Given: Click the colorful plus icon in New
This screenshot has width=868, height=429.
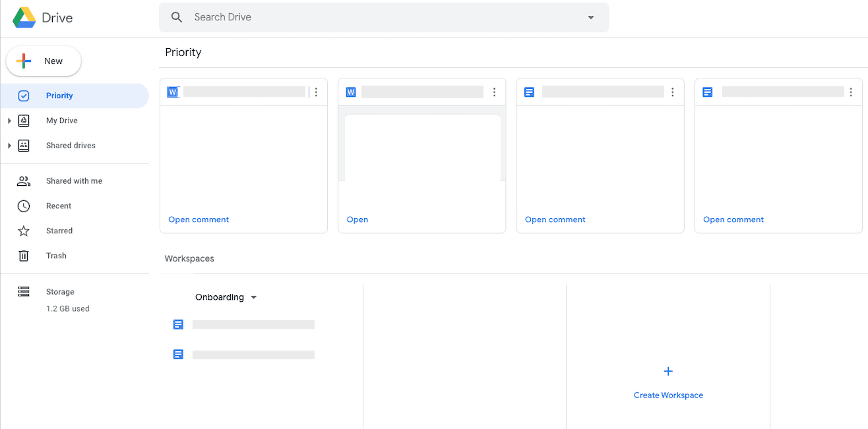Looking at the screenshot, I should 24,61.
